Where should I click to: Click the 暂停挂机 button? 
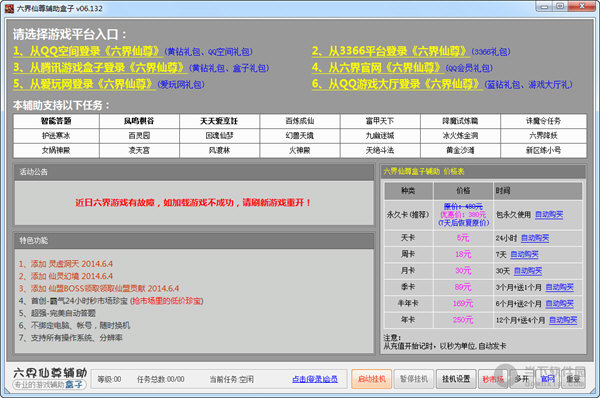tap(414, 379)
